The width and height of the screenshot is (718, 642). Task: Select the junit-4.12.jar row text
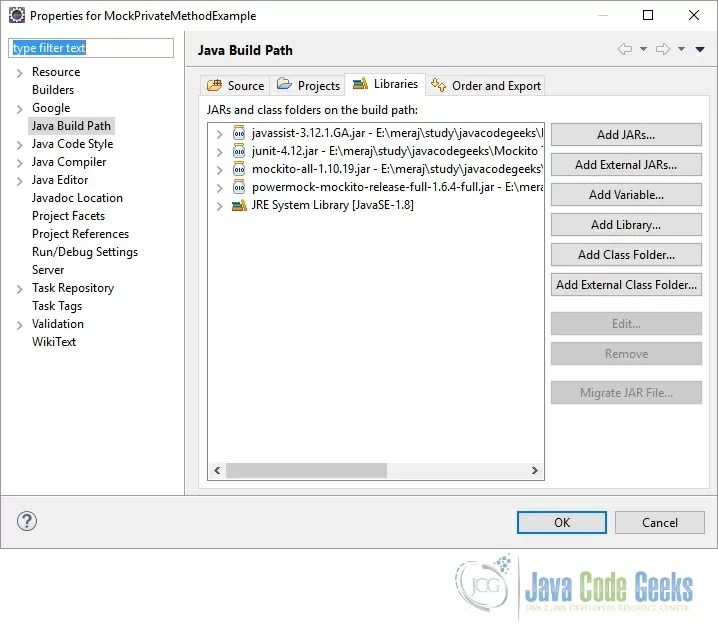click(x=397, y=151)
